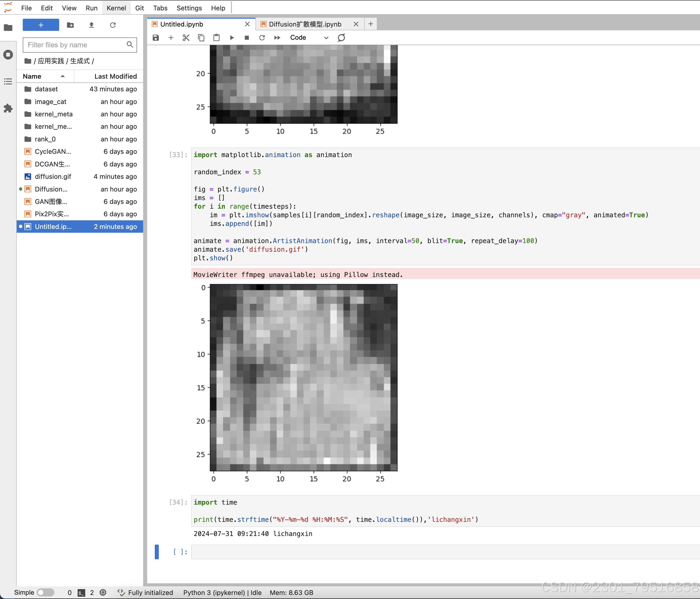
Task: Open the Kernel menu
Action: 116,8
